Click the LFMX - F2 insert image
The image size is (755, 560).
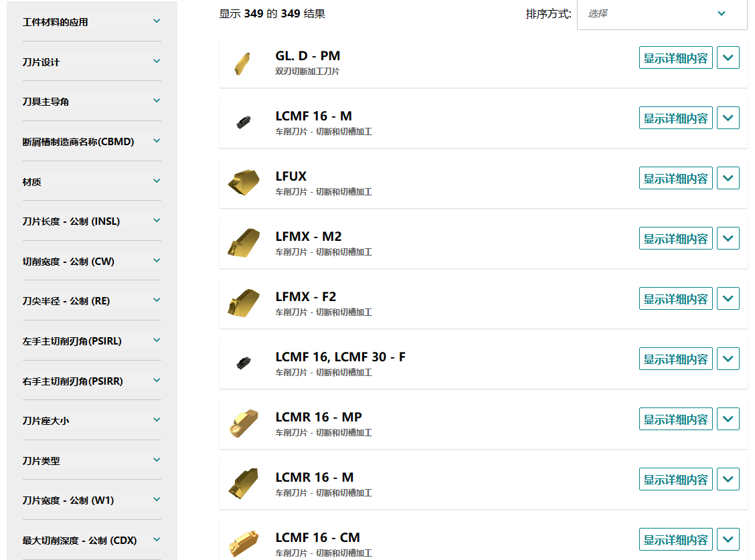(242, 303)
